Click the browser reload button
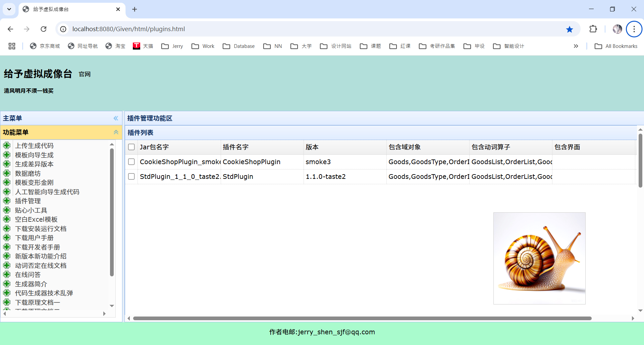Image resolution: width=644 pixels, height=345 pixels. pyautogui.click(x=44, y=29)
